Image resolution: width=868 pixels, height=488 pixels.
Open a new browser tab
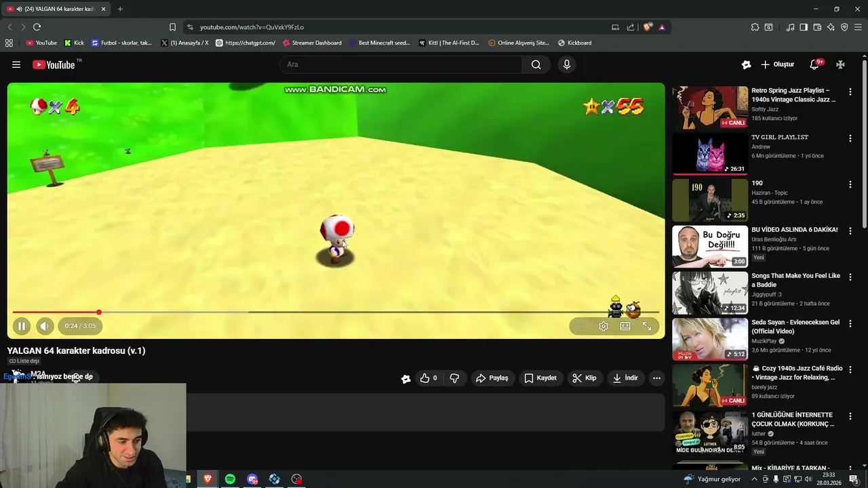point(120,9)
